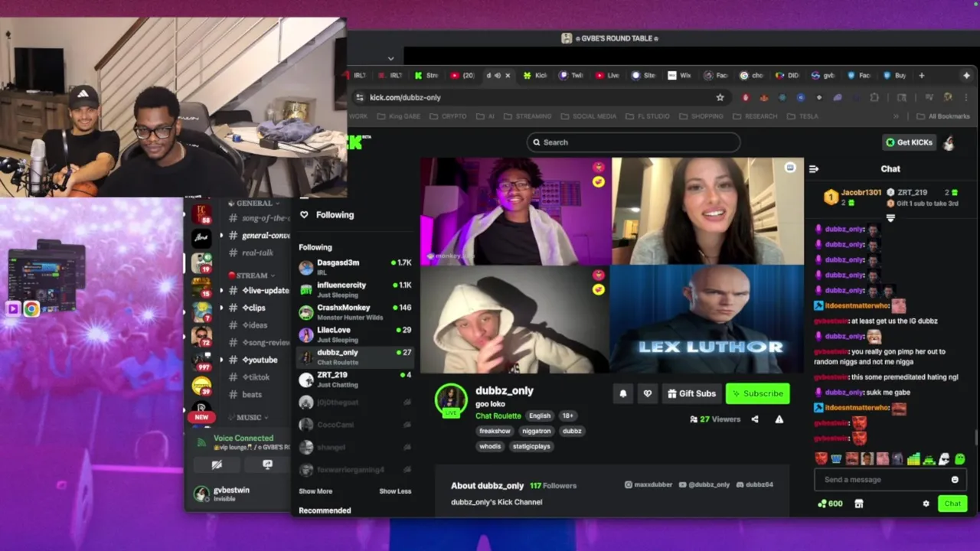Viewport: 980px width, 551px height.
Task: Open a new browser tab
Action: click(x=922, y=76)
